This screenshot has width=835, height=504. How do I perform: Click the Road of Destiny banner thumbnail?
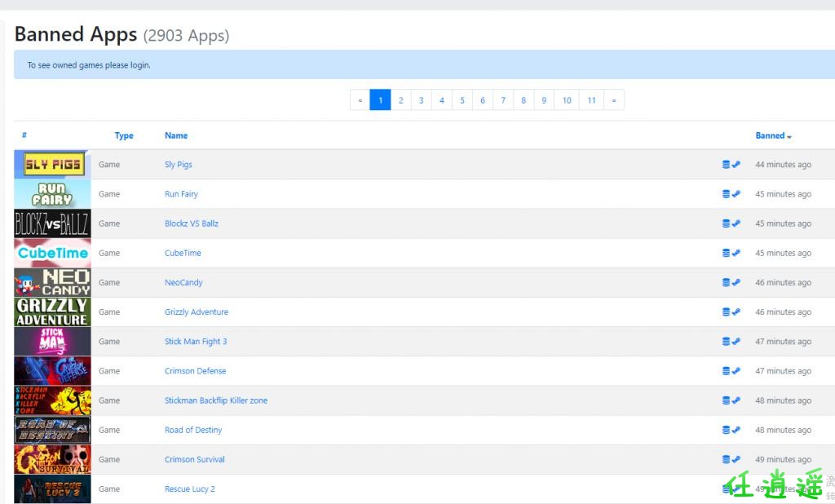pos(52,430)
